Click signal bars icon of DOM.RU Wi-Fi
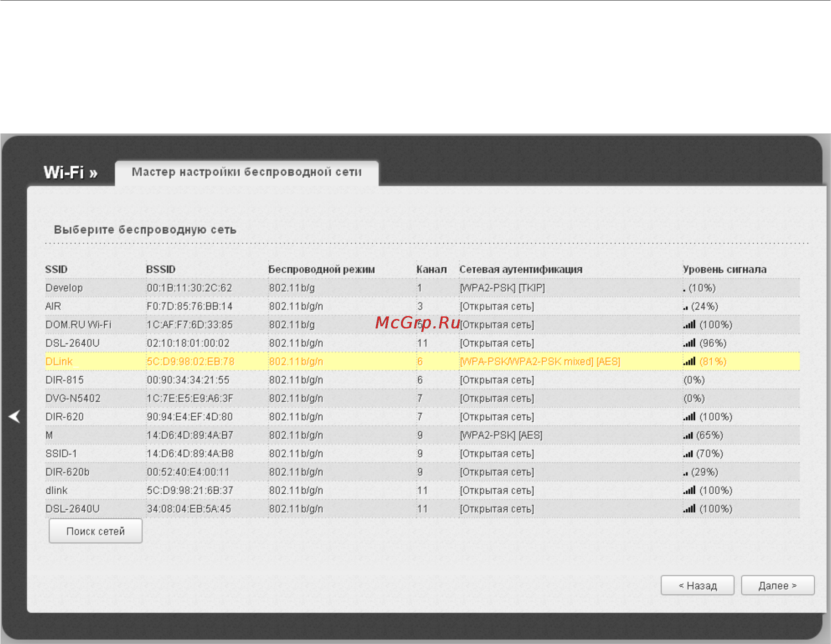 [x=689, y=325]
